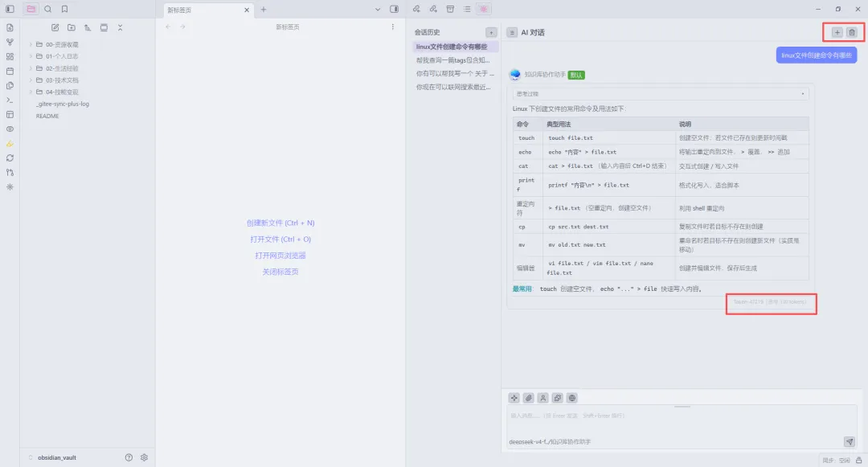Open the outline list tab in right sidebar

pyautogui.click(x=467, y=9)
